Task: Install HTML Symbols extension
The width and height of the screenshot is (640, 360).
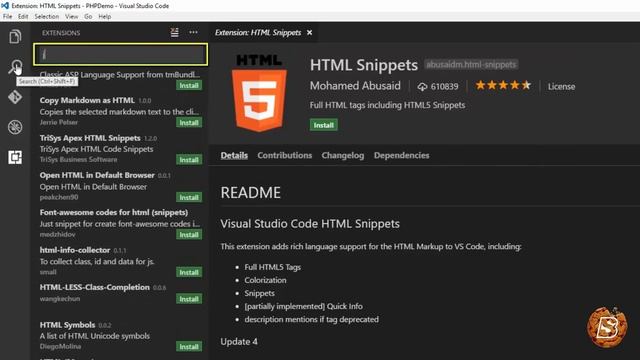Action: [189, 347]
